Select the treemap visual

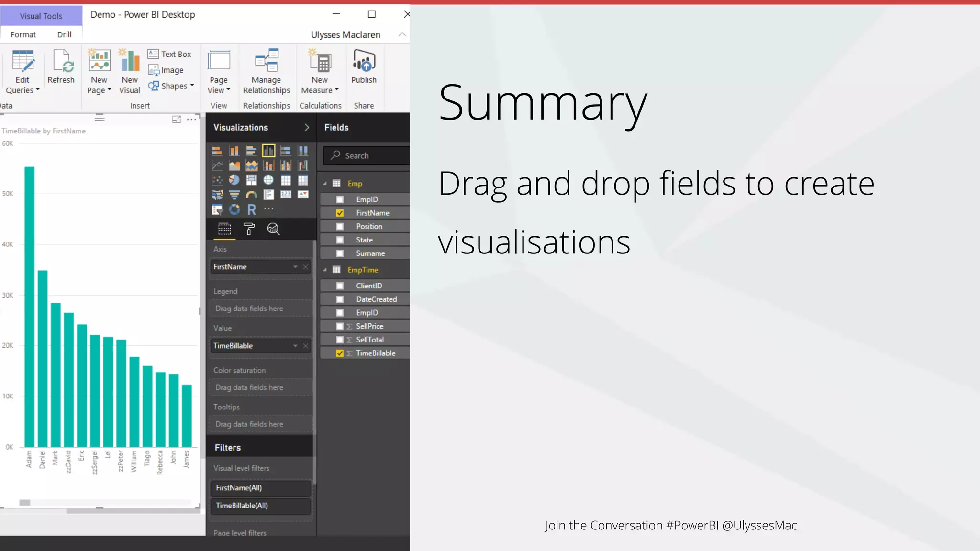[x=251, y=180]
